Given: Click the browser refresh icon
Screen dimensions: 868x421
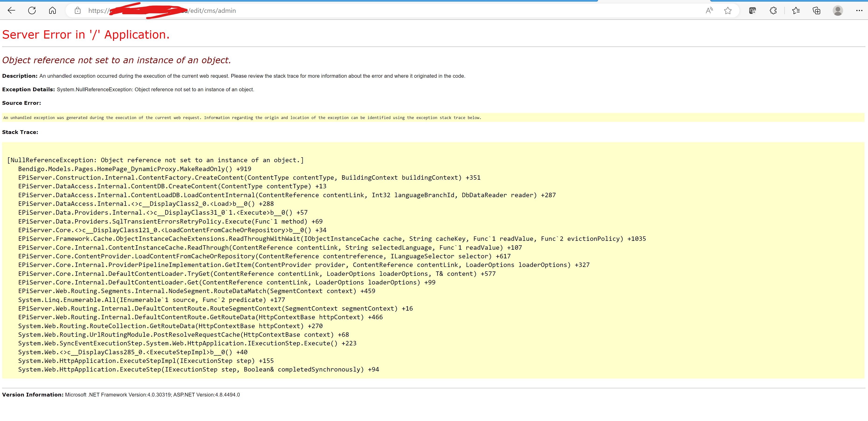Looking at the screenshot, I should point(32,11).
